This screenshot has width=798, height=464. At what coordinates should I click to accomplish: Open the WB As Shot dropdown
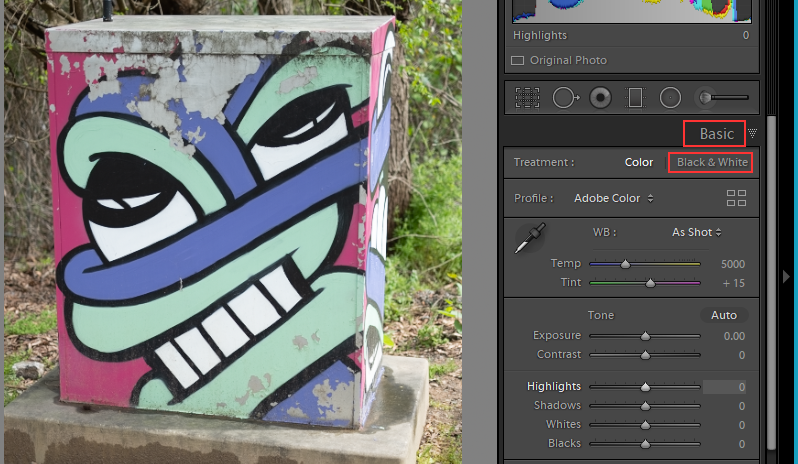point(696,232)
